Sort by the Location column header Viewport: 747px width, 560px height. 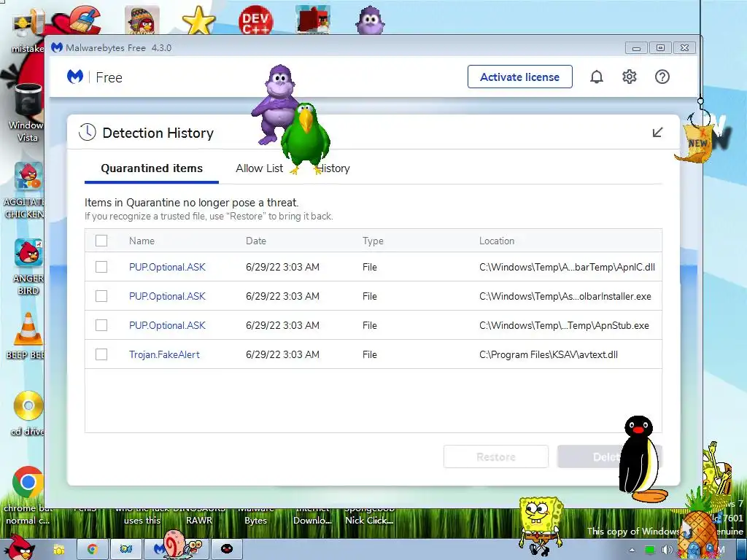click(496, 241)
